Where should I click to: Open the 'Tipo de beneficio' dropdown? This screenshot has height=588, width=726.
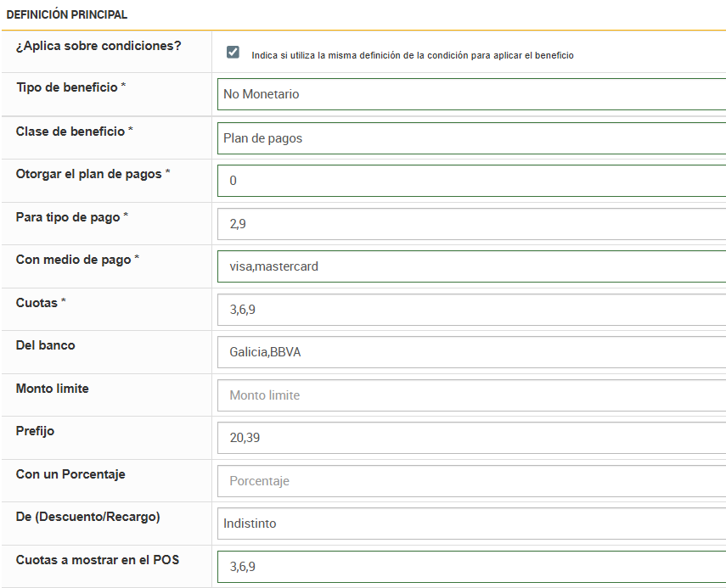tap(471, 94)
